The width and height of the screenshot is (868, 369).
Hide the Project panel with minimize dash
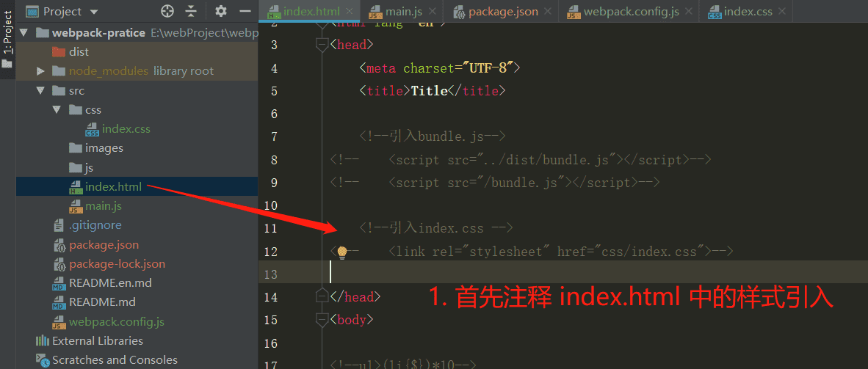[245, 11]
